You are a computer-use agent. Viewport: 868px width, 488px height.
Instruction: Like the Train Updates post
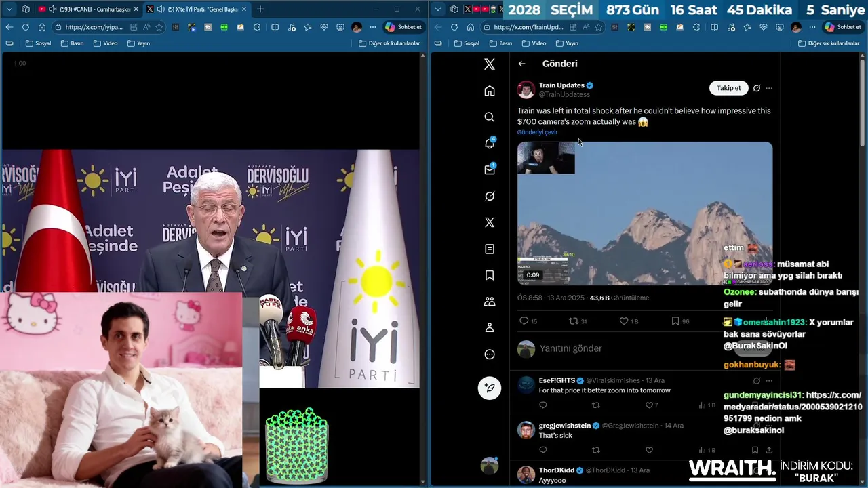[x=624, y=321]
